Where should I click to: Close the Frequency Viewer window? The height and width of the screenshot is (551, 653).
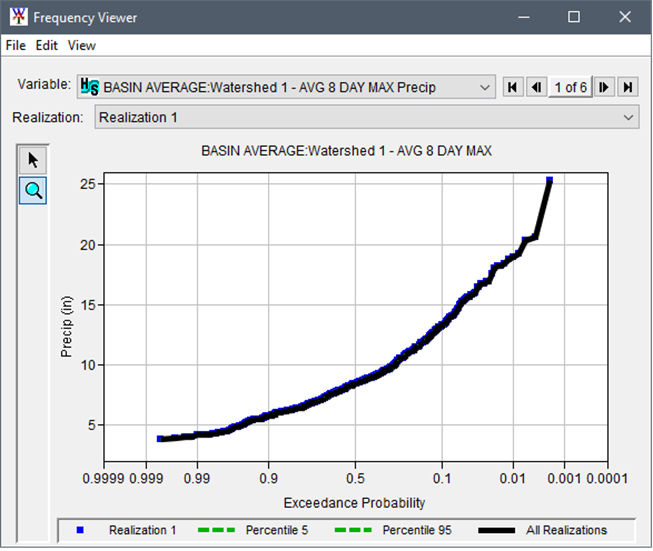tap(625, 17)
